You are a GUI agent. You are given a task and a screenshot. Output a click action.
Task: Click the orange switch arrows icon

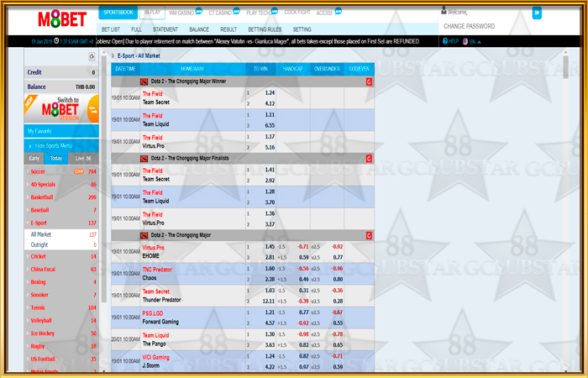[93, 109]
